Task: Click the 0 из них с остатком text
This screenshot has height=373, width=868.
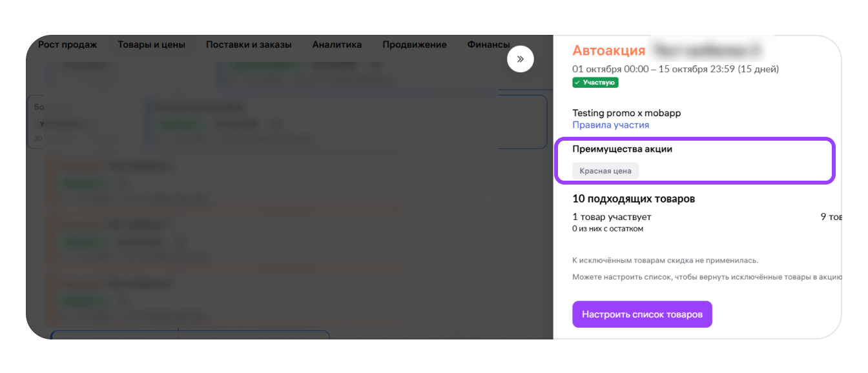Action: point(608,228)
